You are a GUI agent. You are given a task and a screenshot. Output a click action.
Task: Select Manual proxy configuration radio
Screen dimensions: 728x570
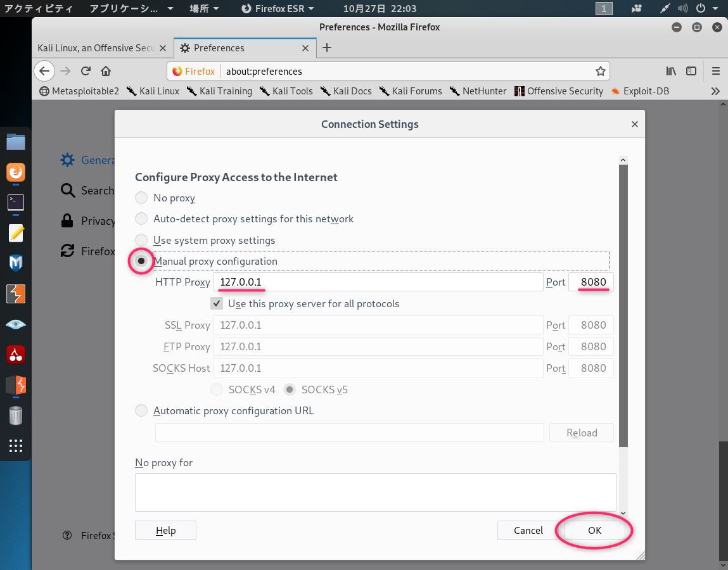(x=141, y=261)
